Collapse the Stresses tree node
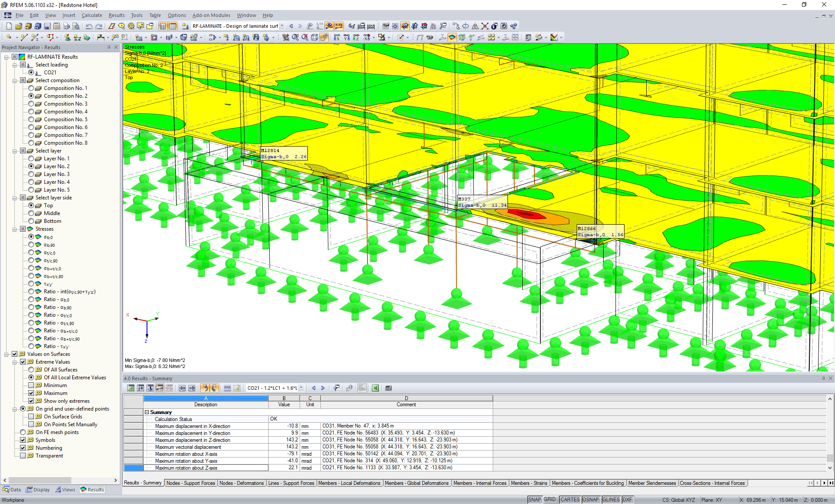835x504 pixels. (x=15, y=229)
